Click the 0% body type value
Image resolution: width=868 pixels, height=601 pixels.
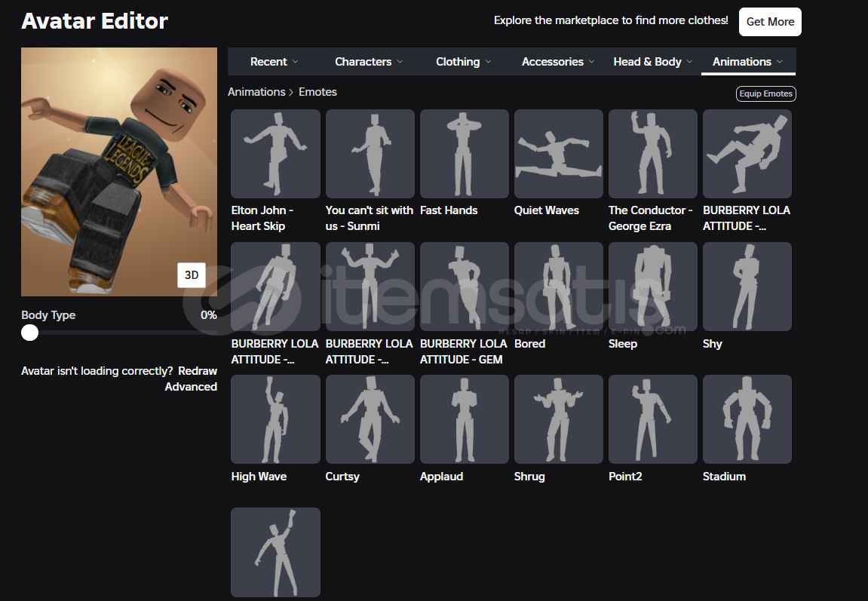click(x=209, y=315)
